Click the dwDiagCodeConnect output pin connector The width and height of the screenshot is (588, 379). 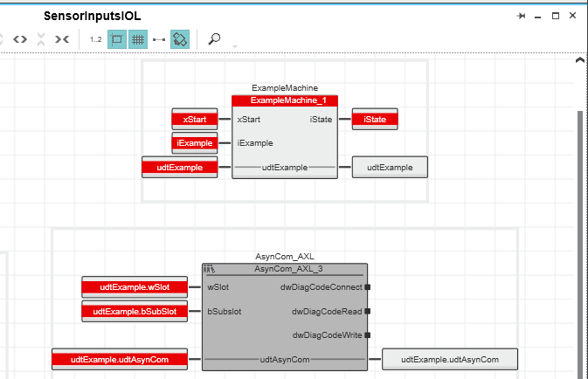point(368,286)
